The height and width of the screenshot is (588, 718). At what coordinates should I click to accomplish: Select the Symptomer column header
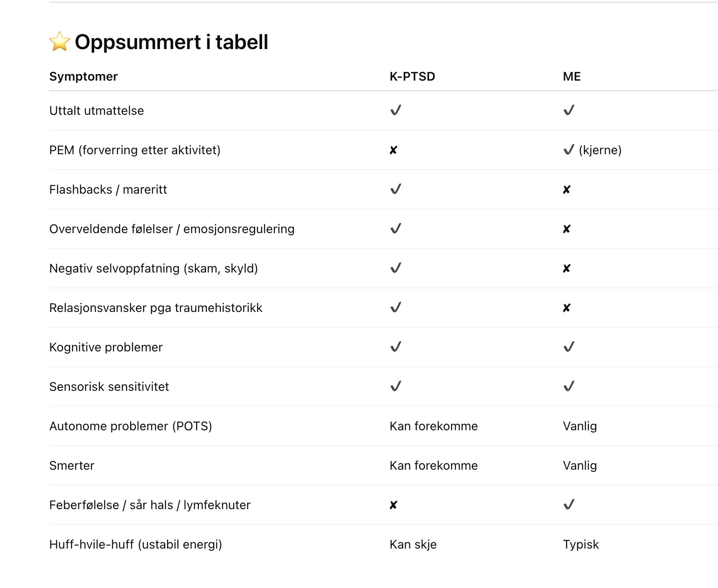pos(83,77)
